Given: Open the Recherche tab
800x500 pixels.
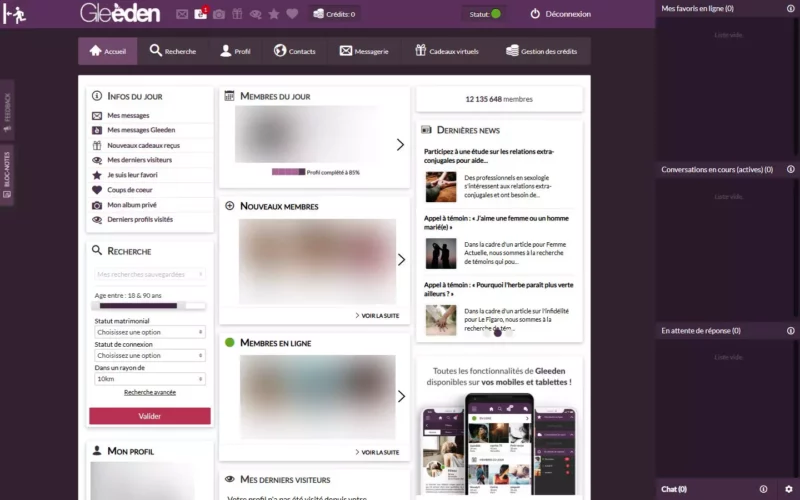Looking at the screenshot, I should point(172,51).
